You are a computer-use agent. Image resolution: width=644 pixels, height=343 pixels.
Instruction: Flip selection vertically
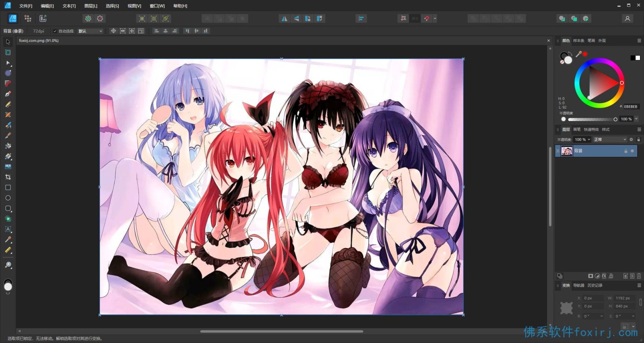pos(296,18)
